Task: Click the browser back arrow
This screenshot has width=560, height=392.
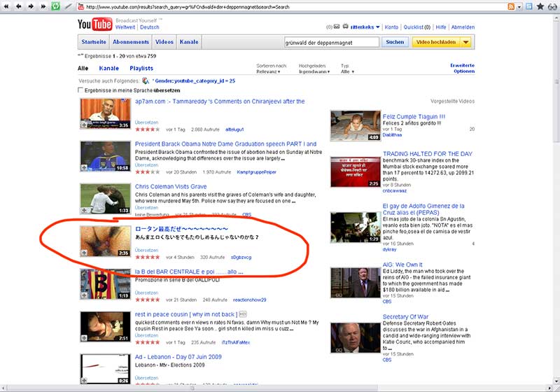Action: pos(18,6)
